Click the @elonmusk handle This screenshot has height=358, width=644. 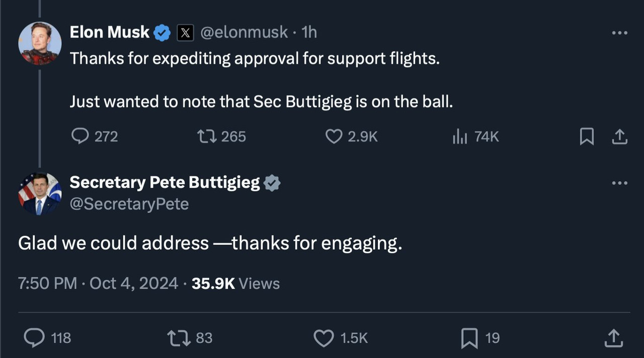click(244, 33)
